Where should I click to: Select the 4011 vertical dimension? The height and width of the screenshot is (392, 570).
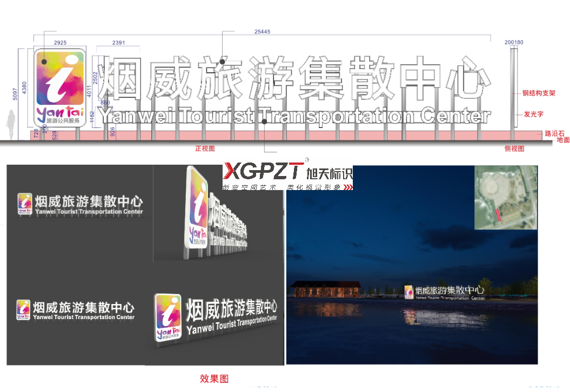(89, 91)
